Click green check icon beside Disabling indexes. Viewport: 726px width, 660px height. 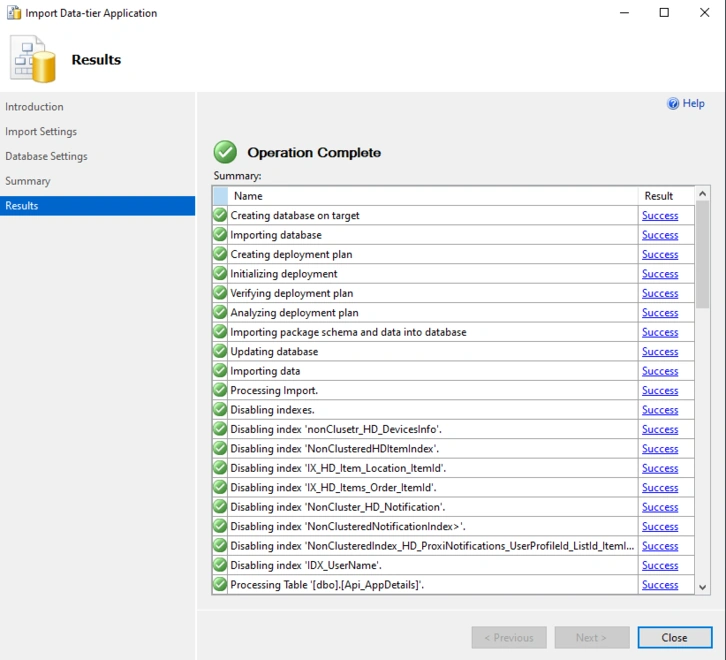[x=220, y=409]
